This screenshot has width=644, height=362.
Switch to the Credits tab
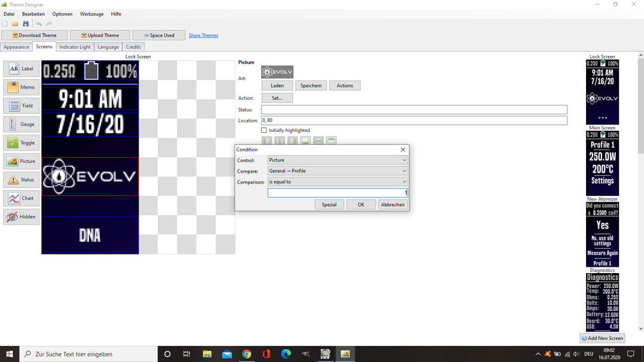tap(133, 47)
